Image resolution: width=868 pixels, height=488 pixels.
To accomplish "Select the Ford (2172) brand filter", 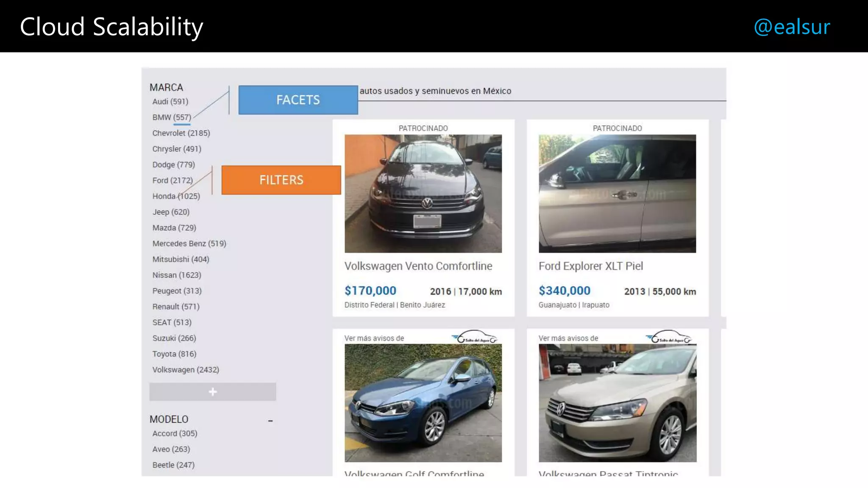I will point(172,180).
